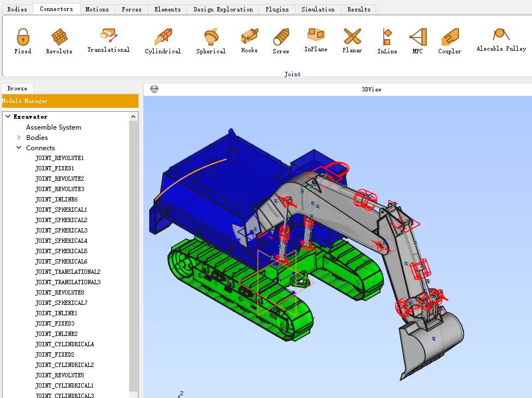Open the Simulation tab

(x=318, y=9)
